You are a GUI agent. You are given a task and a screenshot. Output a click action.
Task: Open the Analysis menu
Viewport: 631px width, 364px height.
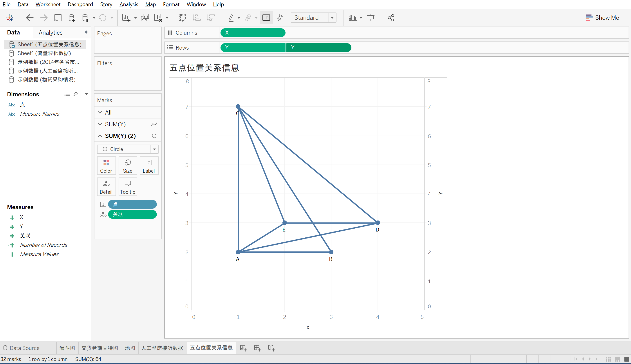point(129,4)
